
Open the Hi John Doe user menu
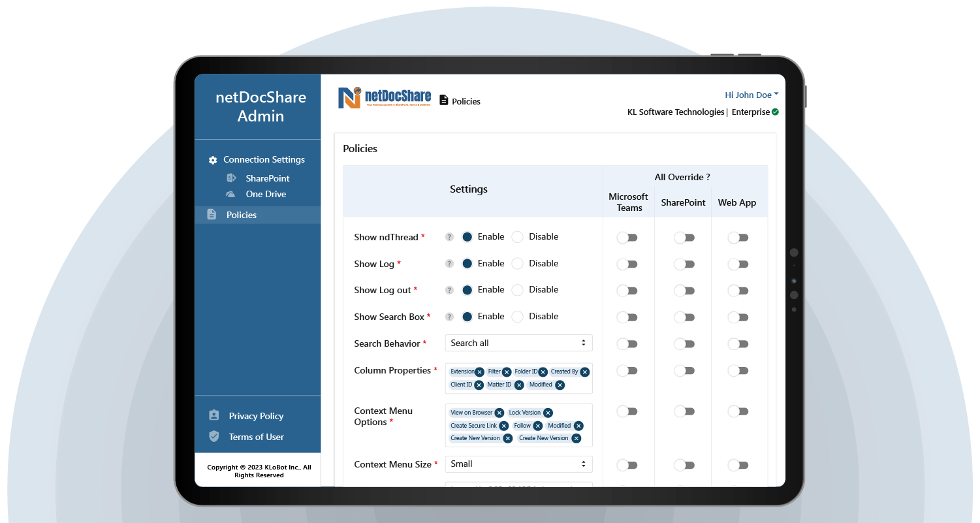[x=751, y=95]
